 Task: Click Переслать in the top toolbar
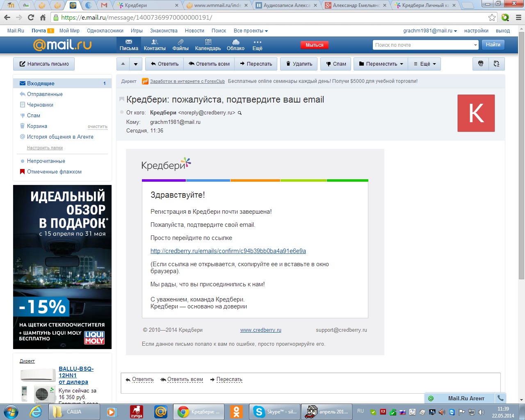coord(256,64)
